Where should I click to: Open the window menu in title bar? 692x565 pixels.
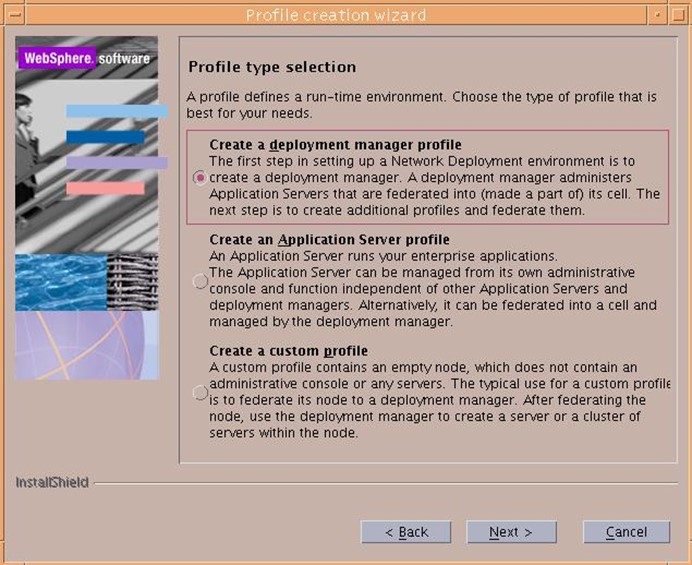click(14, 15)
